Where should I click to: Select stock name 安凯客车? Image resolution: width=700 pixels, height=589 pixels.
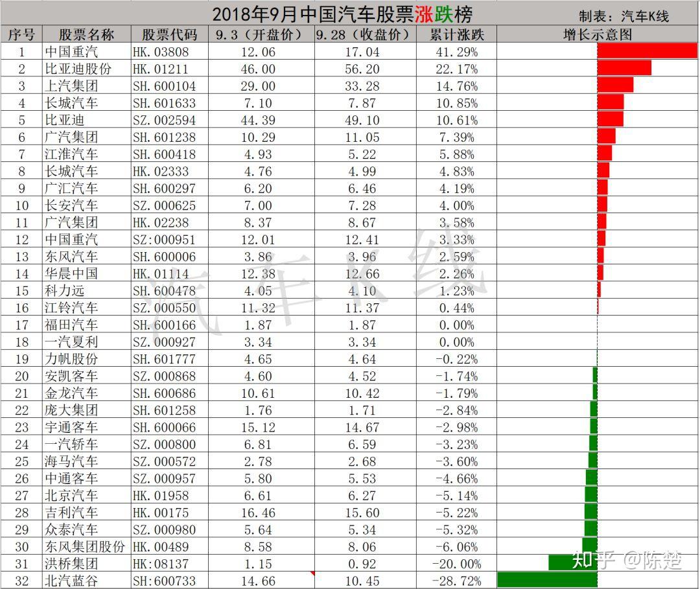[71, 376]
